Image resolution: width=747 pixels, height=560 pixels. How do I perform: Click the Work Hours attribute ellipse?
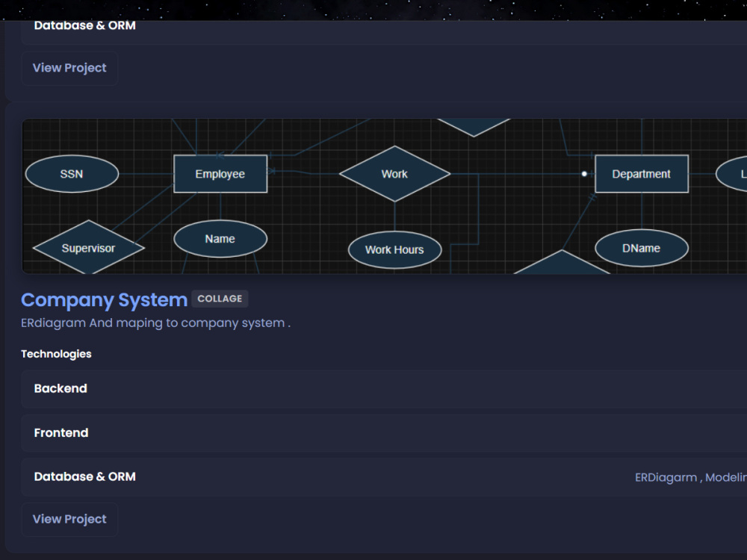click(394, 249)
